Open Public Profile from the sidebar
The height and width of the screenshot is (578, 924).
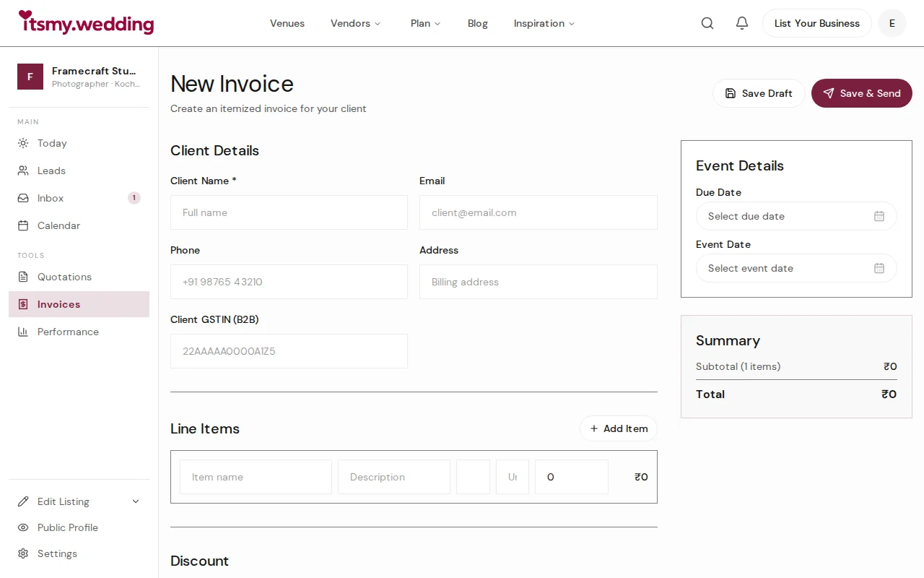pos(67,527)
